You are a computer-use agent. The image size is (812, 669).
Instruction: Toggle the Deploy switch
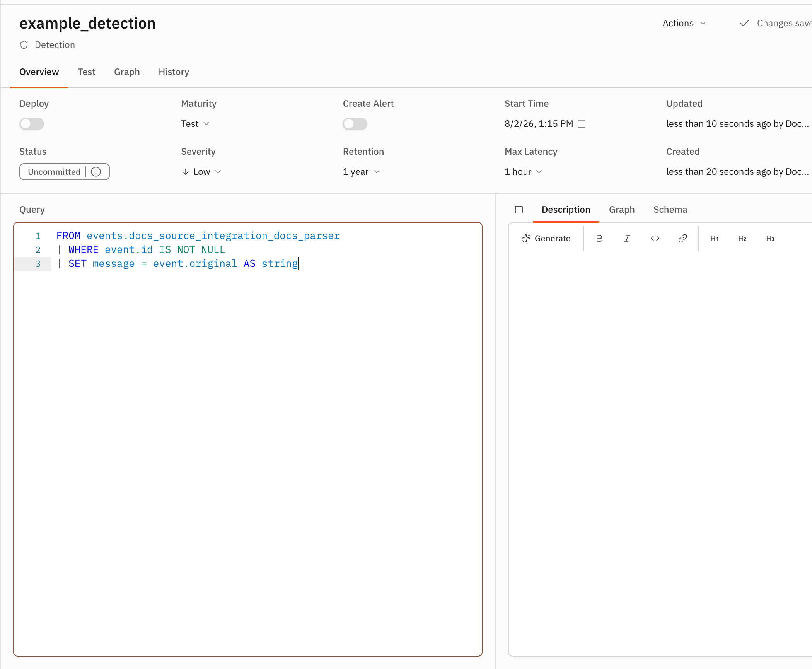pyautogui.click(x=32, y=124)
